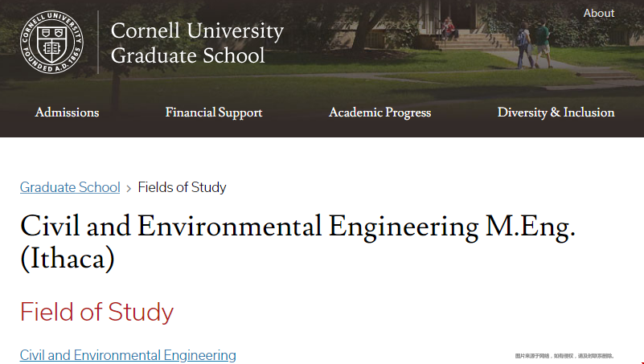Open the Cornell University Graduate School title
644x364 pixels.
point(197,43)
